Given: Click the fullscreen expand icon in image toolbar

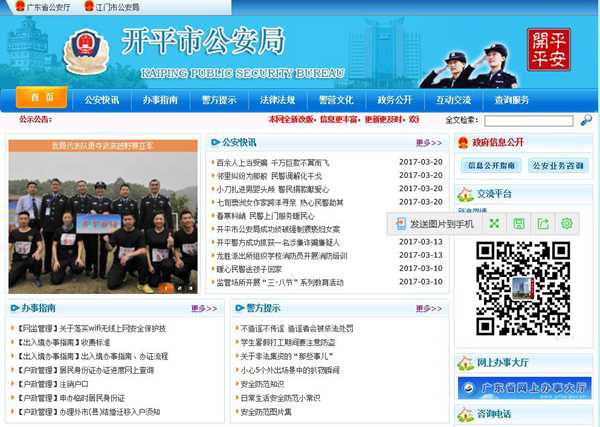Looking at the screenshot, I should coord(493,224).
